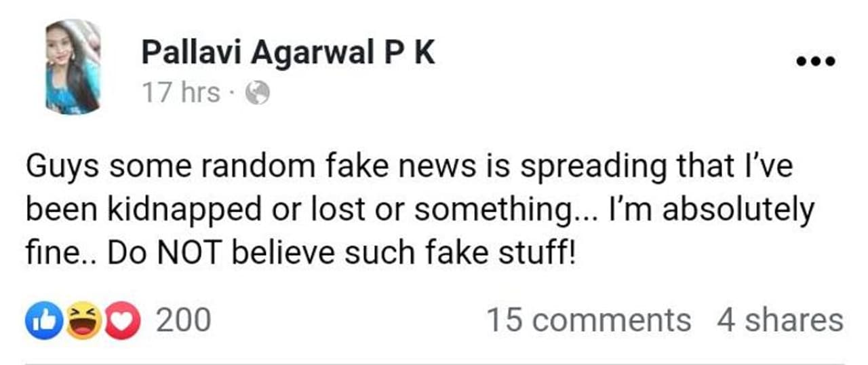Click the words 'absolutely' in the post text
This screenshot has height=365, width=868.
coord(738,211)
